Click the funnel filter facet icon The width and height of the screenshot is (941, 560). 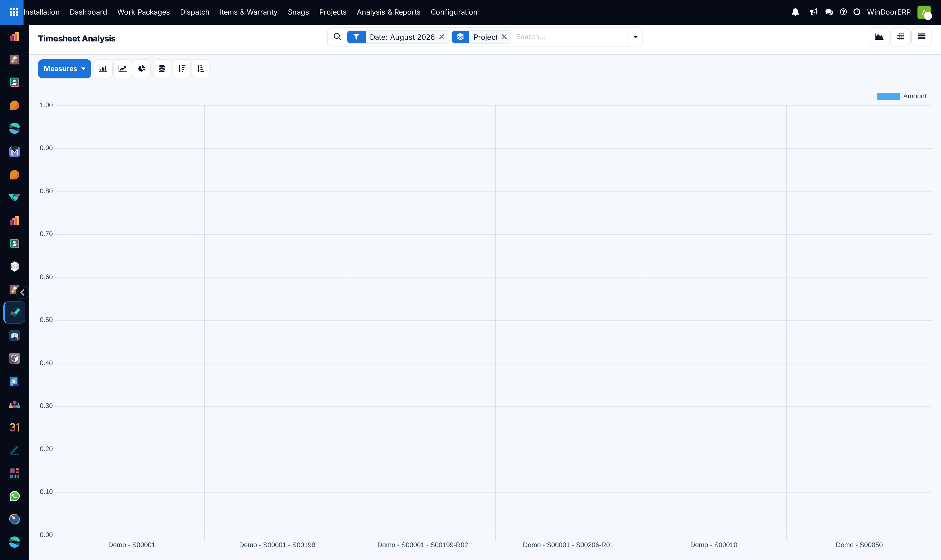(356, 37)
